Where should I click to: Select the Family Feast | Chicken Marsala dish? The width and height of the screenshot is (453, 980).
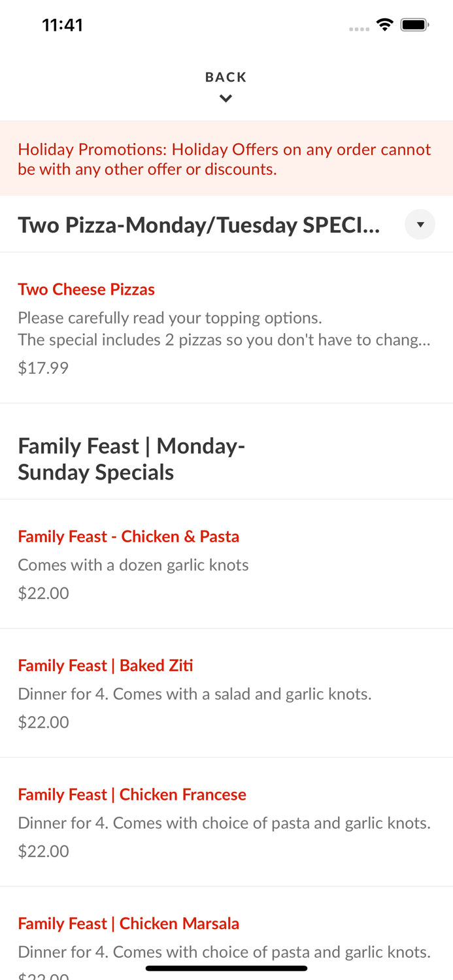pos(128,923)
